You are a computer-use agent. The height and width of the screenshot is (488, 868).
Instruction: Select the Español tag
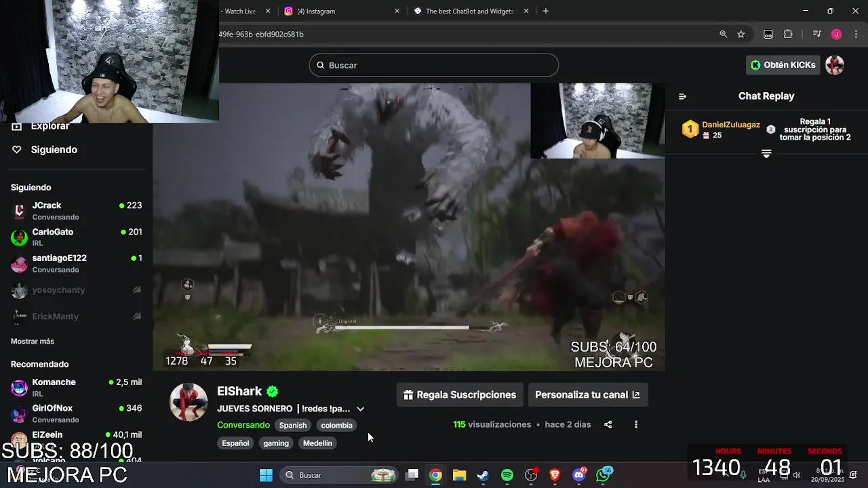pyautogui.click(x=235, y=443)
